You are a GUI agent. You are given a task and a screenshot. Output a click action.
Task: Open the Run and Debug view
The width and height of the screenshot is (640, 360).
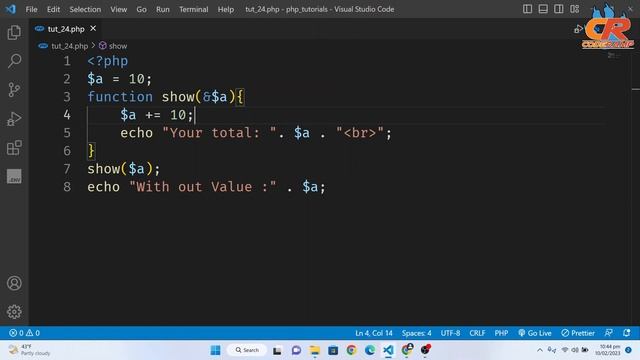(14, 119)
